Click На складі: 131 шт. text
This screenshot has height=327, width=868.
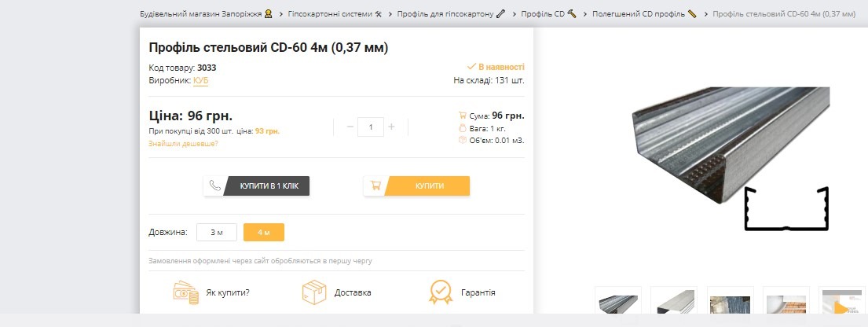pyautogui.click(x=489, y=80)
